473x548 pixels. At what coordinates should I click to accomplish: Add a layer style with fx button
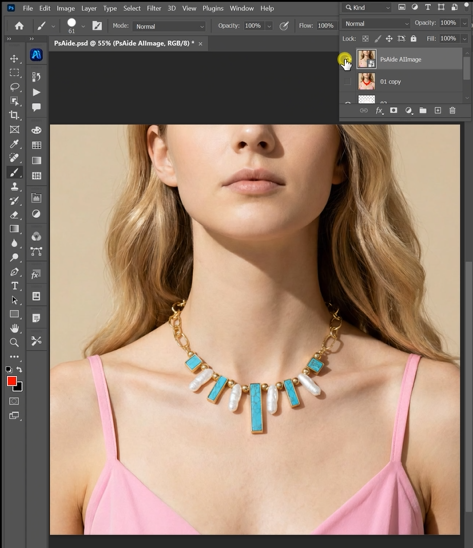(x=379, y=111)
